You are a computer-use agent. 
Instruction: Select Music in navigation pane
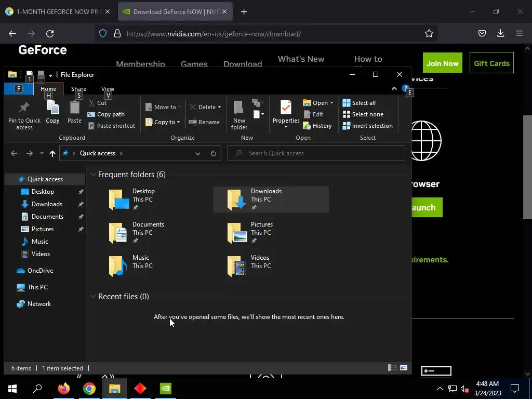[39, 242]
